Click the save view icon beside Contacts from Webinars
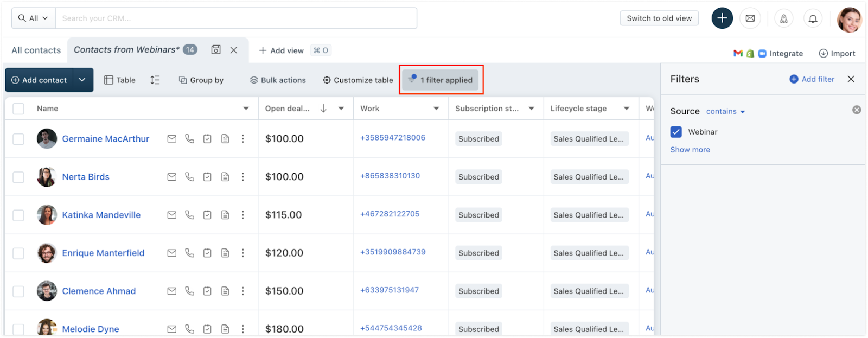 coord(216,50)
